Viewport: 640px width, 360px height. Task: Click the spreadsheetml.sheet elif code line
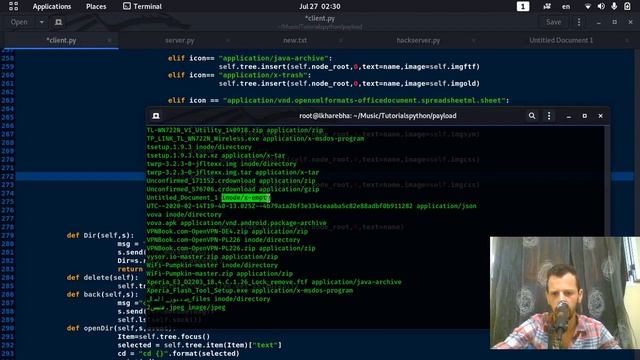(x=338, y=100)
